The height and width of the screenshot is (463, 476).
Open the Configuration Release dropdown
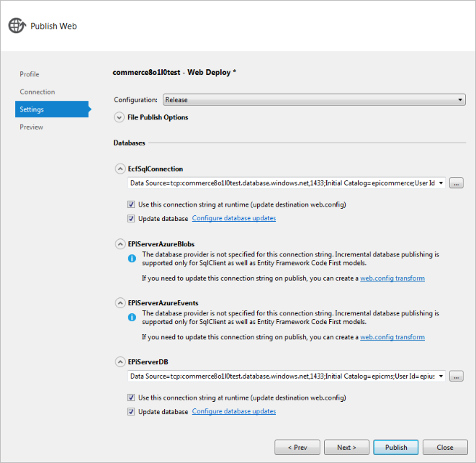[314, 100]
